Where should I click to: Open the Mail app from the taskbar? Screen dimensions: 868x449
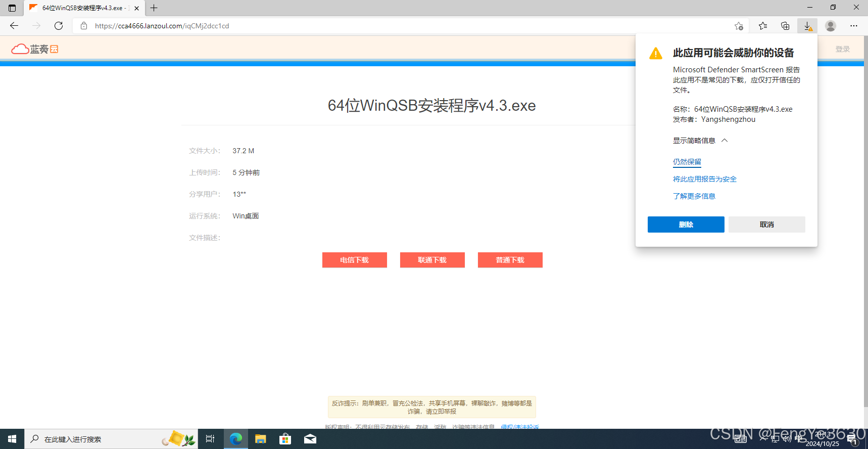310,439
